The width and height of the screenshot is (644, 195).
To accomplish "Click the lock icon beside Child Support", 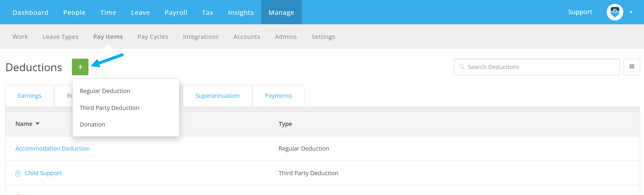I will pyautogui.click(x=18, y=173).
